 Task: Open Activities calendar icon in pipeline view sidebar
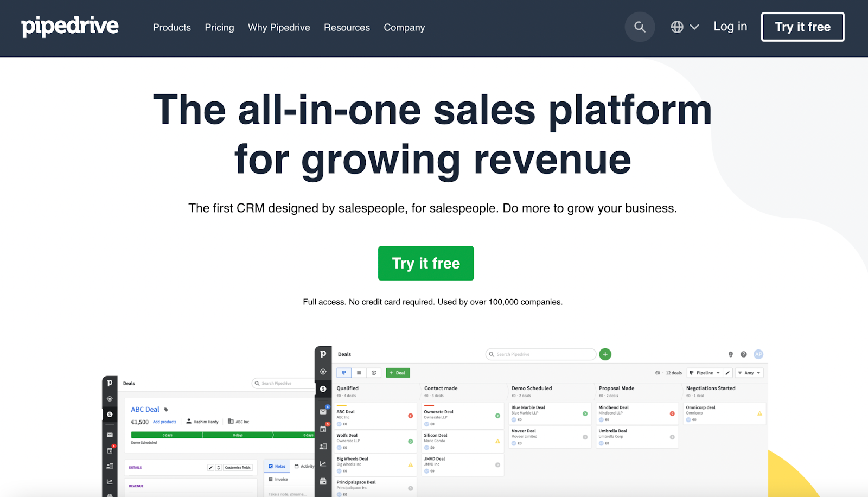click(323, 429)
